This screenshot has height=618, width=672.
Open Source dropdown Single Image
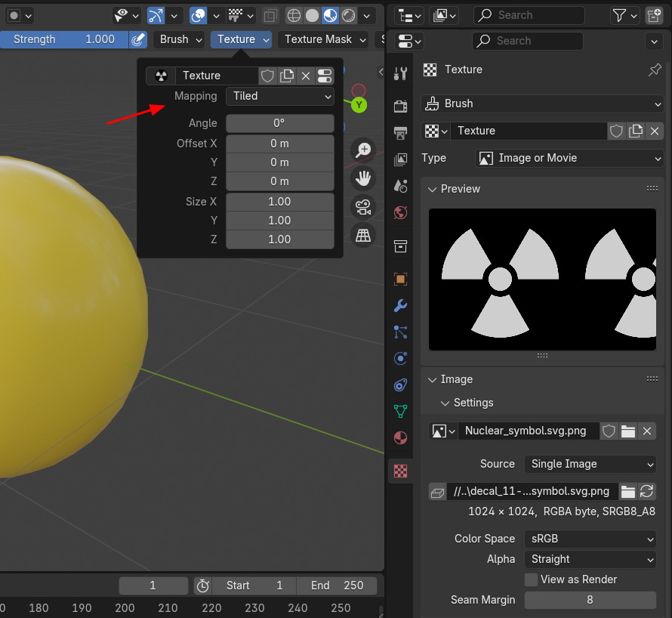point(590,464)
